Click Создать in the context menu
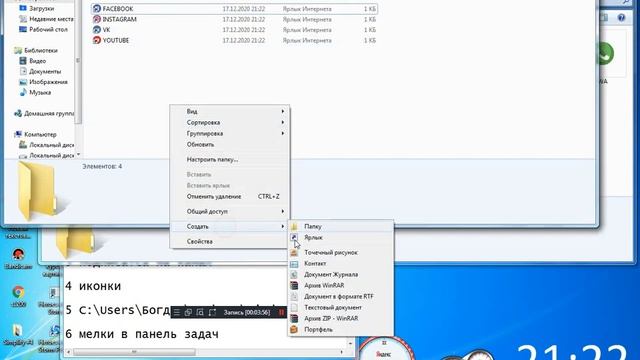Screen dimensions: 640x360 [x=229, y=227]
